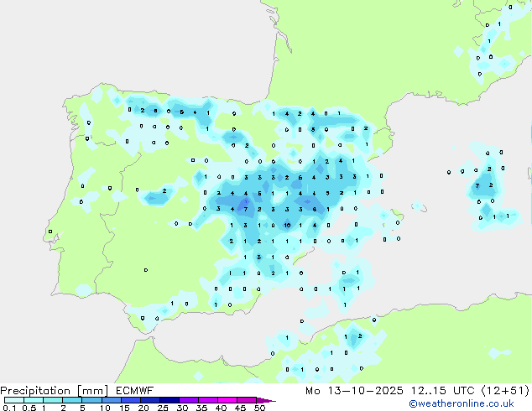Select the 0.5–1 mm legend color box

[x=34, y=400]
